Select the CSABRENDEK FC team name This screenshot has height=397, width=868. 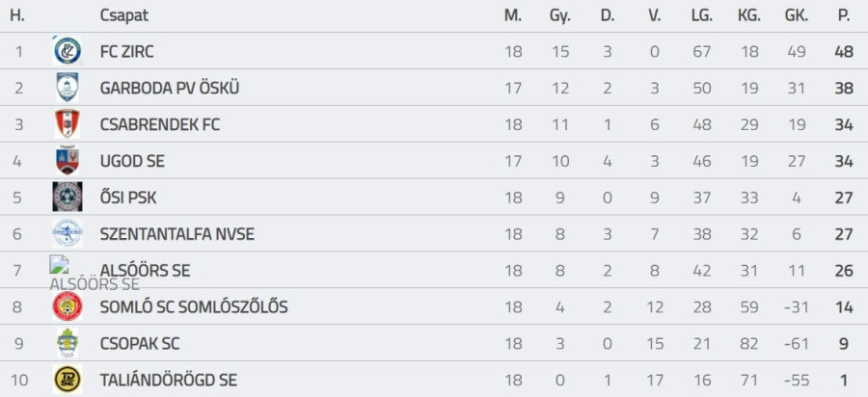[x=159, y=125]
